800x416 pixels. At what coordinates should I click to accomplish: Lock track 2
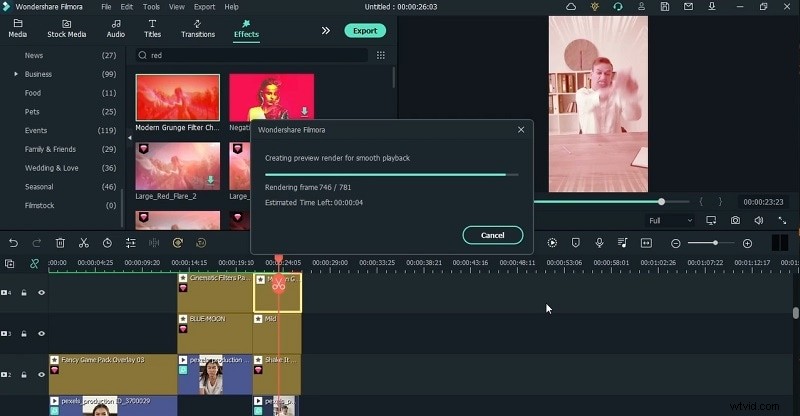pyautogui.click(x=23, y=375)
